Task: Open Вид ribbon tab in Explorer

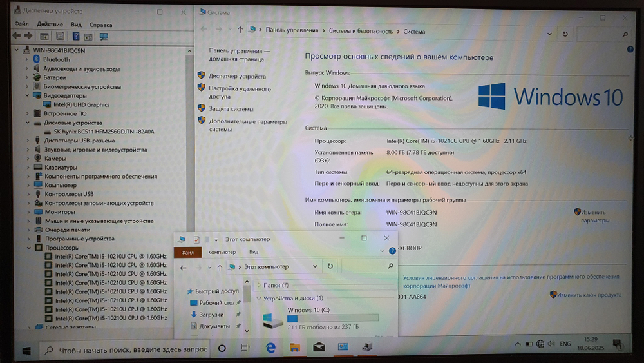Action: [x=254, y=252]
